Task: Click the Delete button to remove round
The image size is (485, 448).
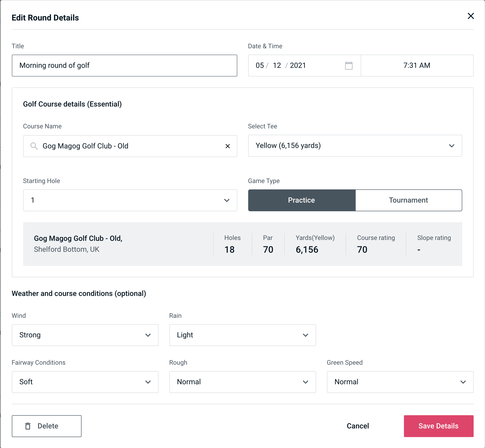Action: 47,426
